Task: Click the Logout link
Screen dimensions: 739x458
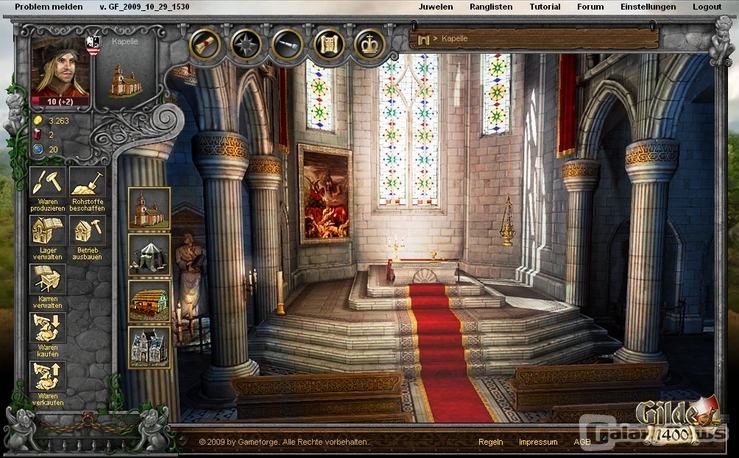Action: 706,6
